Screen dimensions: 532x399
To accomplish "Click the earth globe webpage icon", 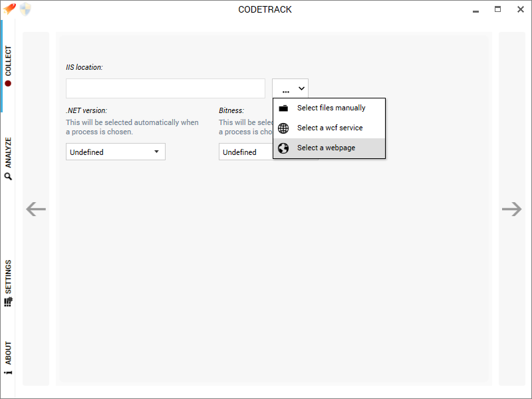I will point(283,148).
